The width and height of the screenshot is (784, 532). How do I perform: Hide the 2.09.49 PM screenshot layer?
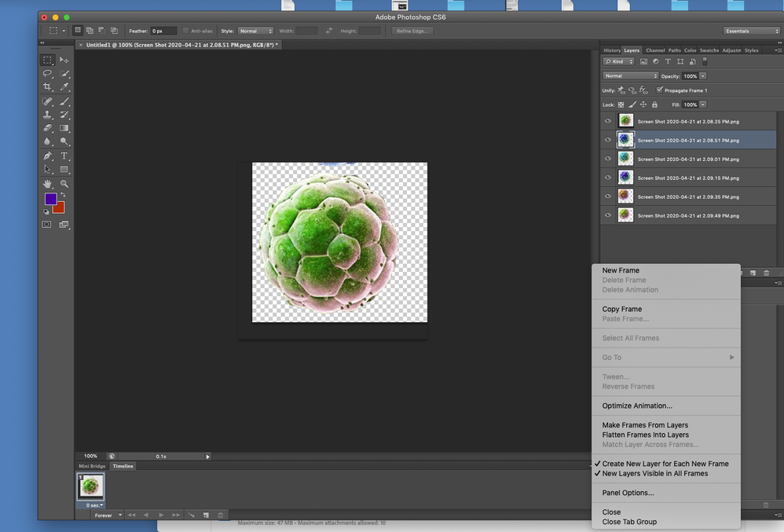(607, 215)
